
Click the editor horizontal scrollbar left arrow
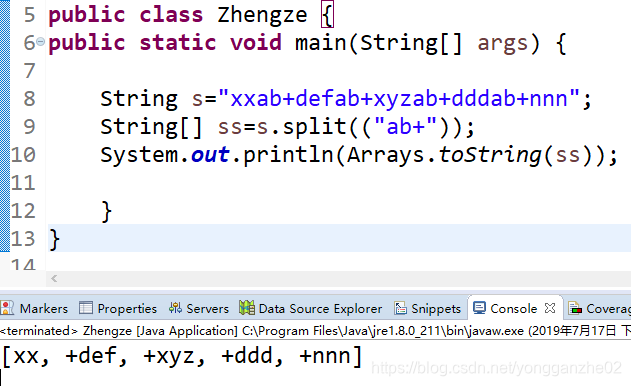click(x=54, y=278)
